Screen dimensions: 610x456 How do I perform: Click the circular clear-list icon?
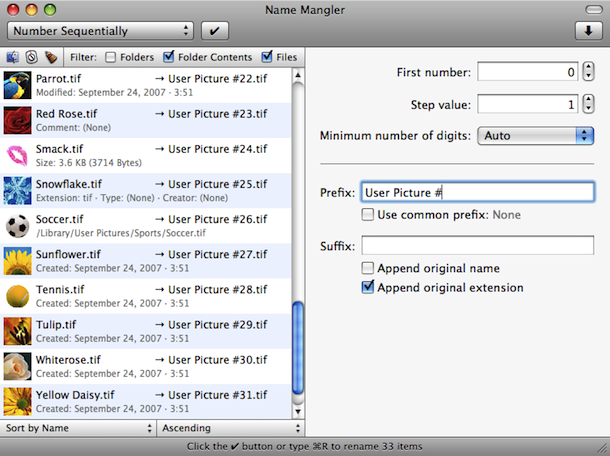tap(32, 57)
